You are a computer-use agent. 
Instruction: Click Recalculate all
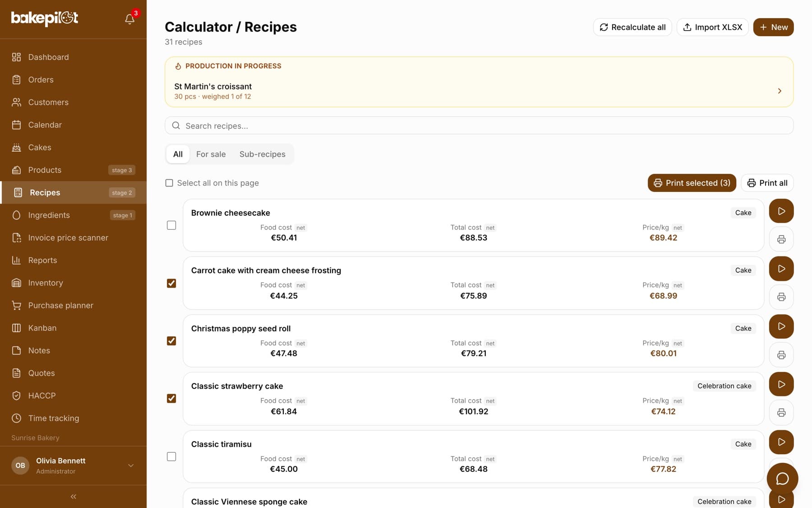tap(632, 27)
